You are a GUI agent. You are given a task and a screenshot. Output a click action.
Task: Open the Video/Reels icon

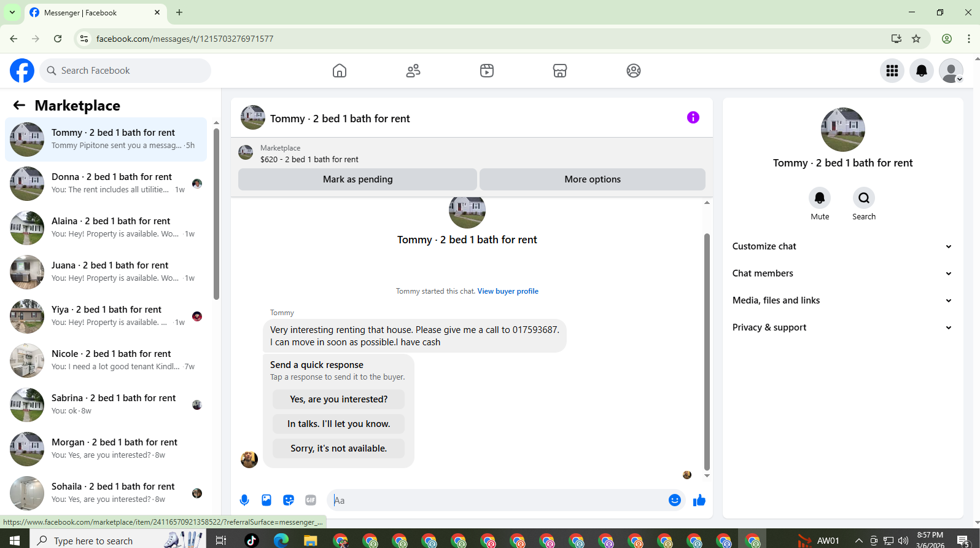[x=487, y=71]
